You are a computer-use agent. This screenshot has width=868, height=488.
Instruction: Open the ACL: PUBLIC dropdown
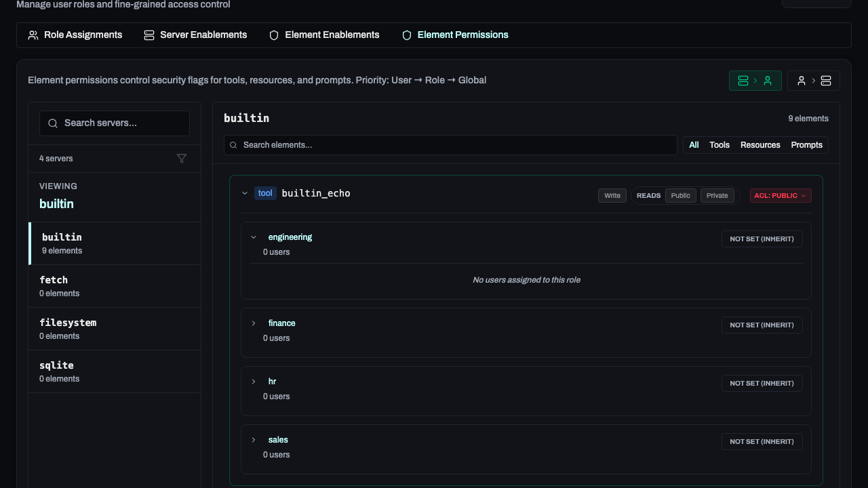point(780,195)
